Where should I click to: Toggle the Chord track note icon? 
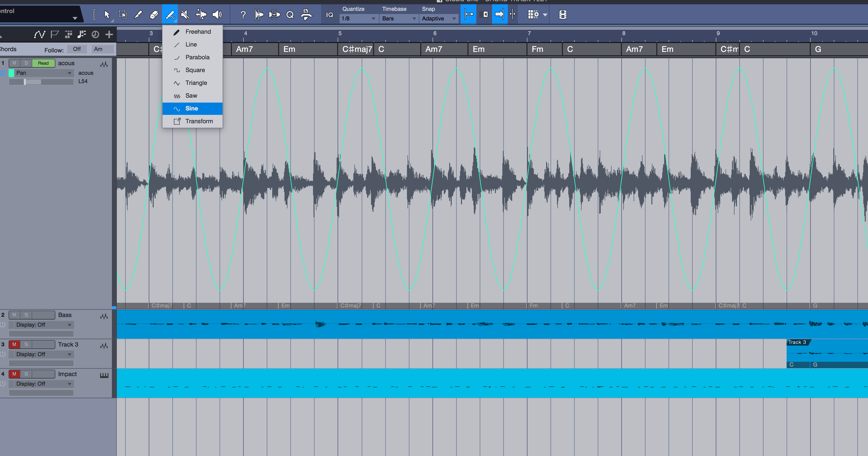click(x=82, y=34)
